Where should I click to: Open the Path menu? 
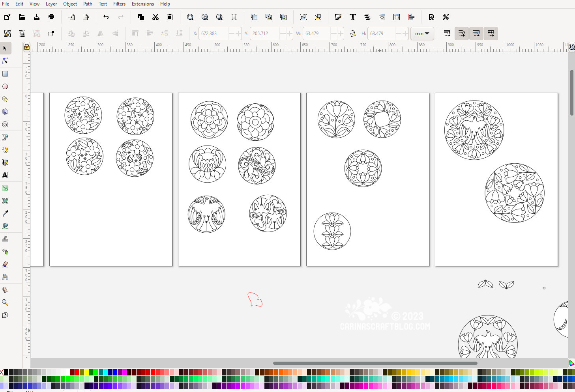88,4
